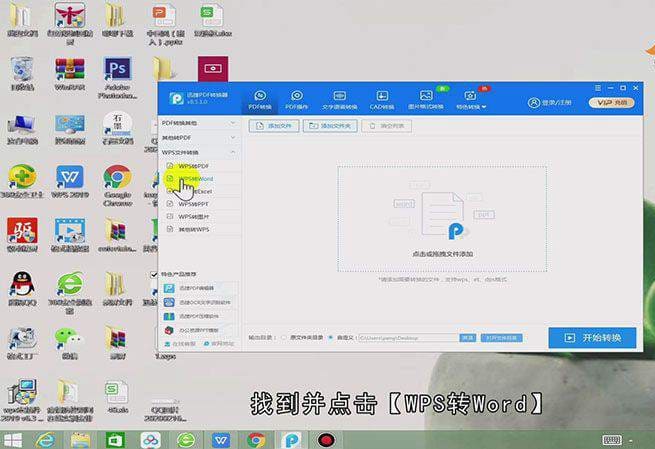This screenshot has height=449, width=655.
Task: Click the VIP button in the title bar
Action: click(x=612, y=103)
